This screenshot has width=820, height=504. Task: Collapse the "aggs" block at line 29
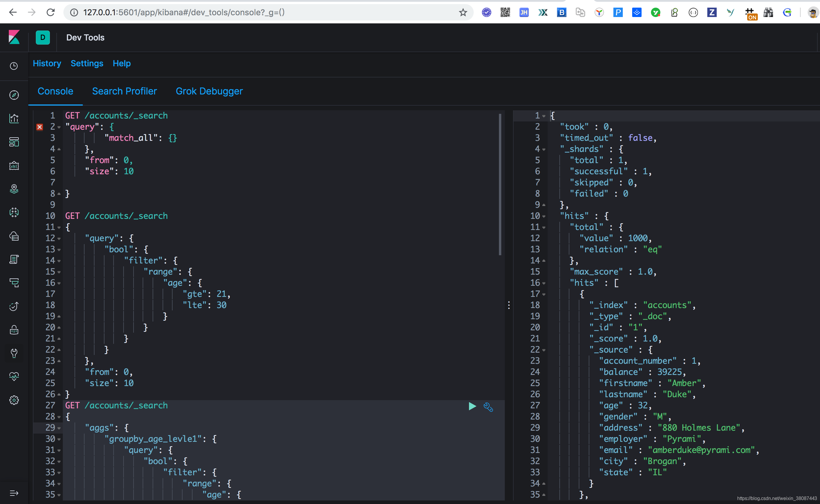point(59,428)
